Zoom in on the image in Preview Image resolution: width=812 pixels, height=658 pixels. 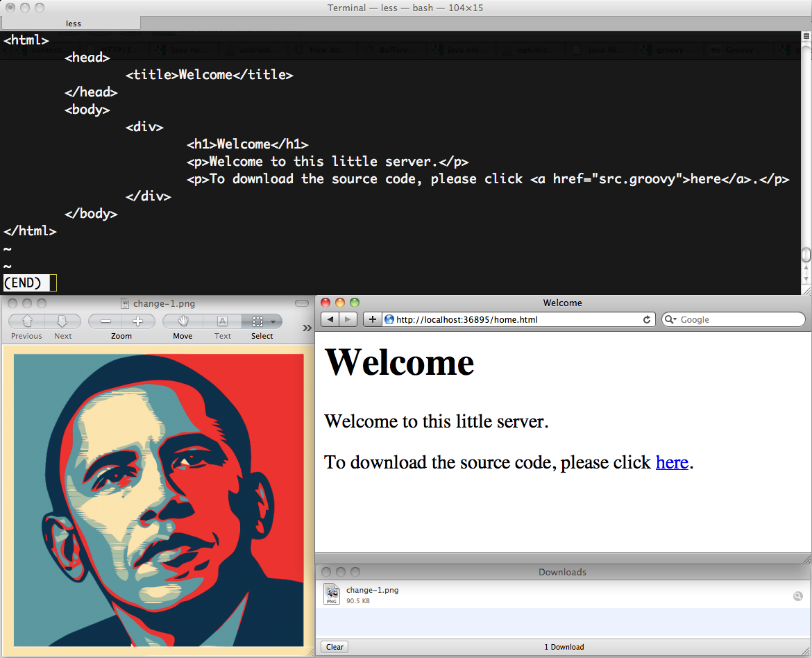click(138, 322)
